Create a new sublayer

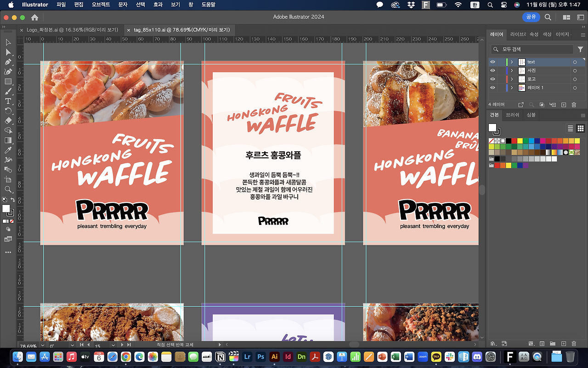click(x=553, y=105)
